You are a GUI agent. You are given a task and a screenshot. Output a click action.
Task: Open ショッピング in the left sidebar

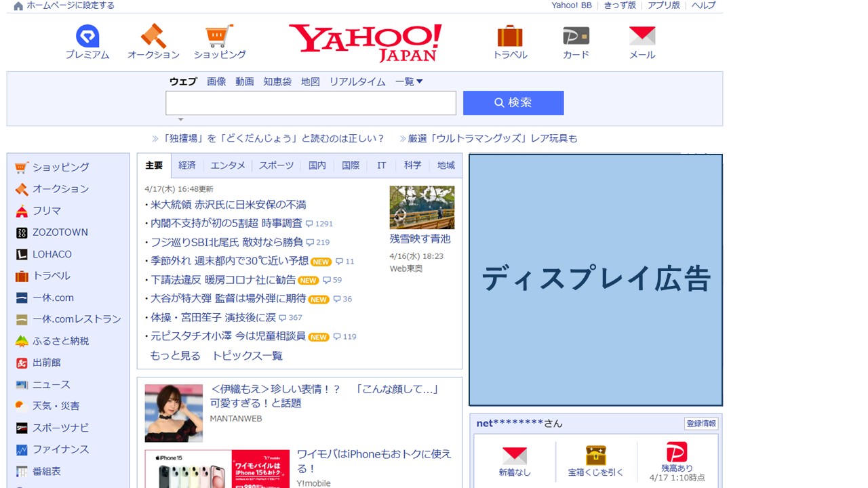[61, 167]
